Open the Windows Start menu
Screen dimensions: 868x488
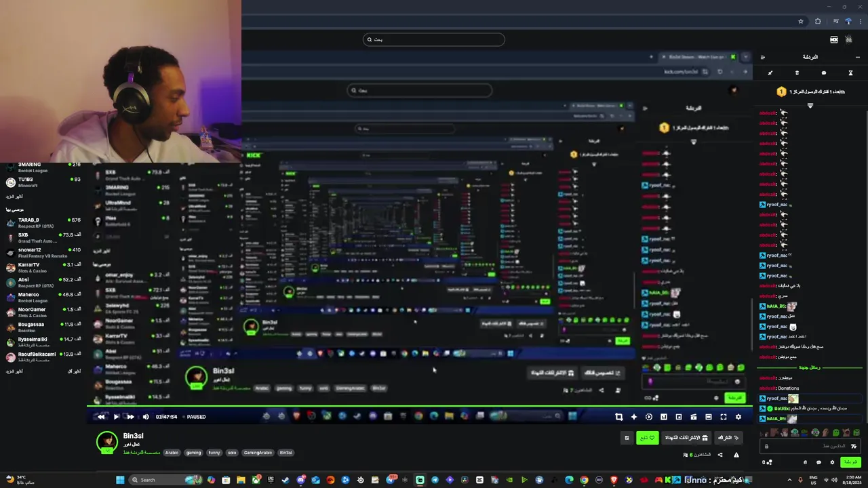coord(120,480)
